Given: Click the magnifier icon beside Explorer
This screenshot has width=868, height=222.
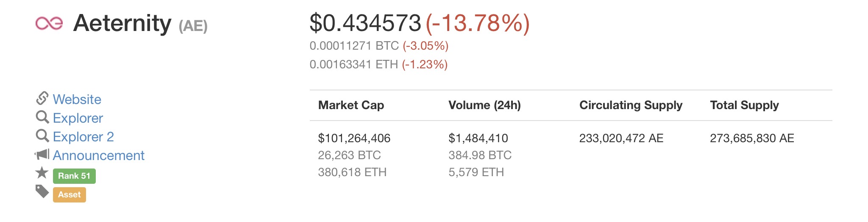Looking at the screenshot, I should click(x=42, y=117).
